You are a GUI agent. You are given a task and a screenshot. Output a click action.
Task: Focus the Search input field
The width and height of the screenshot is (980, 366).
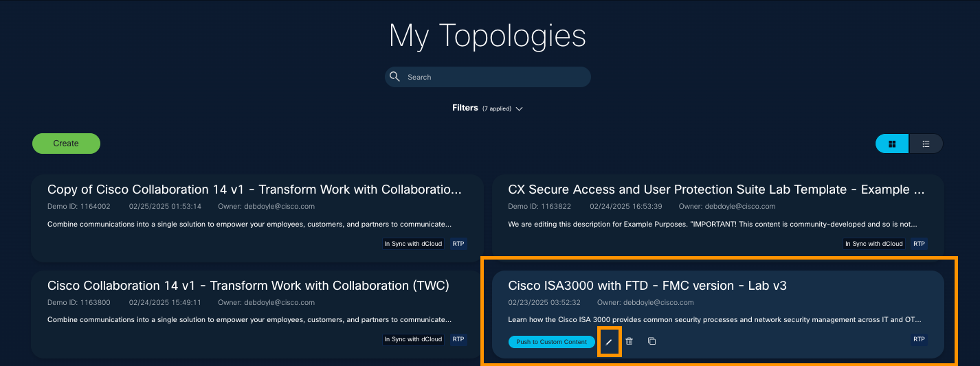pos(488,77)
